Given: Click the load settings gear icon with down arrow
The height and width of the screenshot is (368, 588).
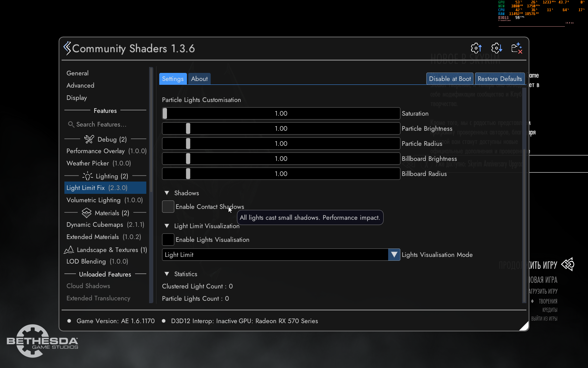Looking at the screenshot, I should point(497,48).
